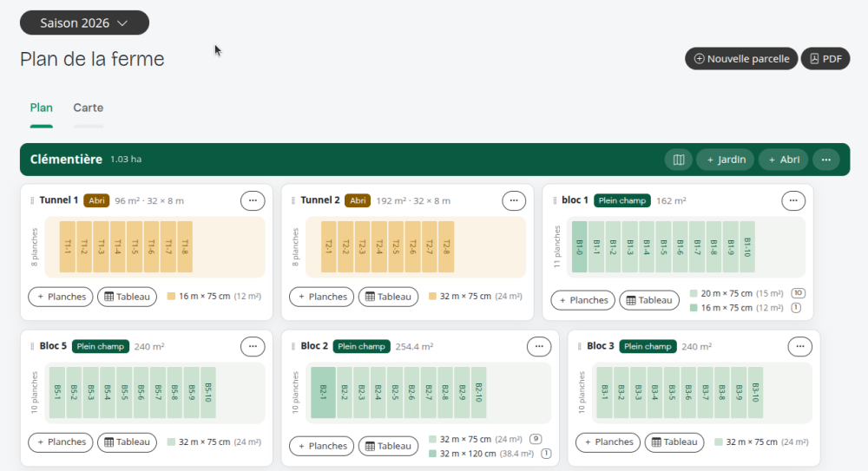
Task: Open Tableau view for Bloc 3
Action: 674,442
